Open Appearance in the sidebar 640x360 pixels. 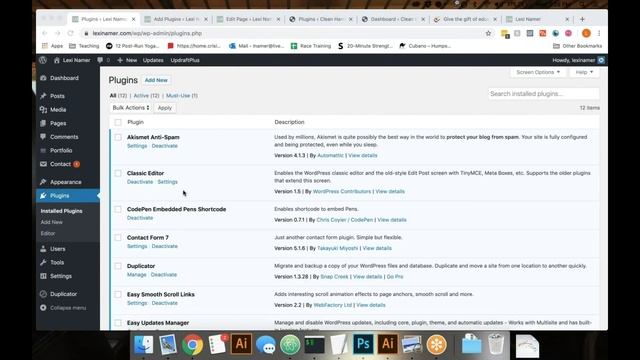point(65,182)
